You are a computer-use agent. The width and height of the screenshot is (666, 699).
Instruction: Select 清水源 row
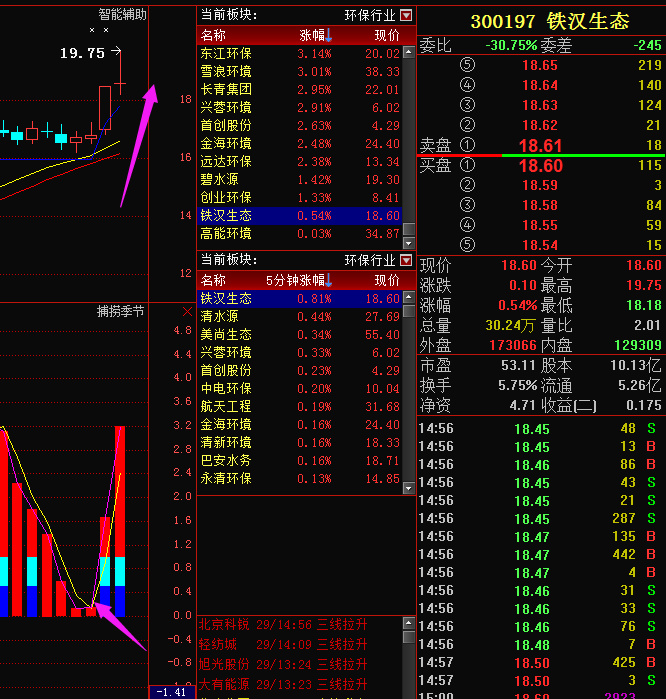(300, 317)
